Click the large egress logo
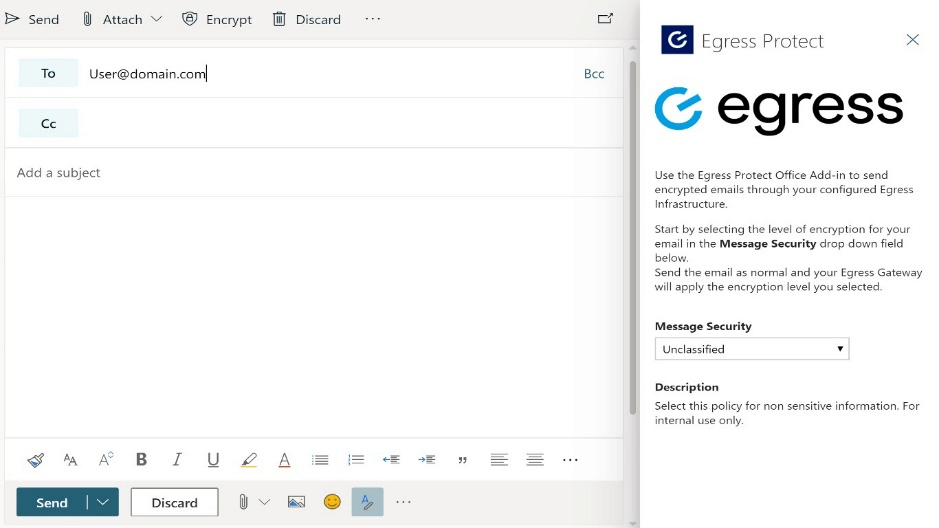The image size is (939, 528). tap(779, 110)
